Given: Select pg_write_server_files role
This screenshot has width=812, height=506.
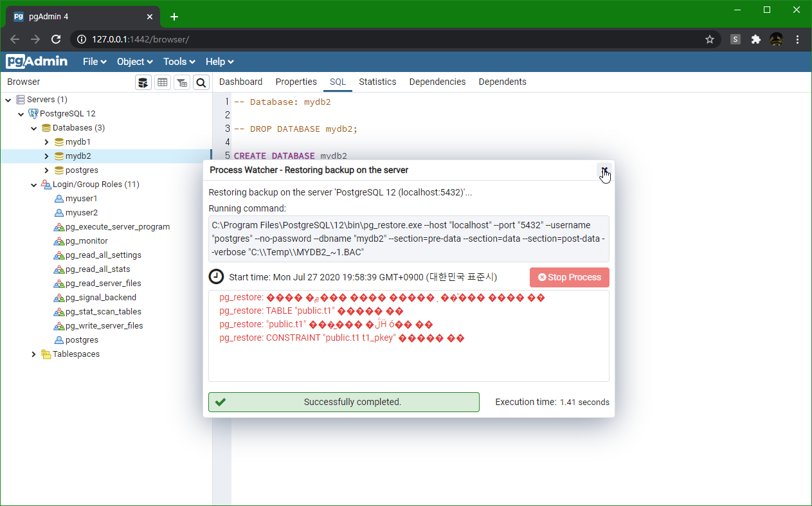Looking at the screenshot, I should click(x=104, y=326).
